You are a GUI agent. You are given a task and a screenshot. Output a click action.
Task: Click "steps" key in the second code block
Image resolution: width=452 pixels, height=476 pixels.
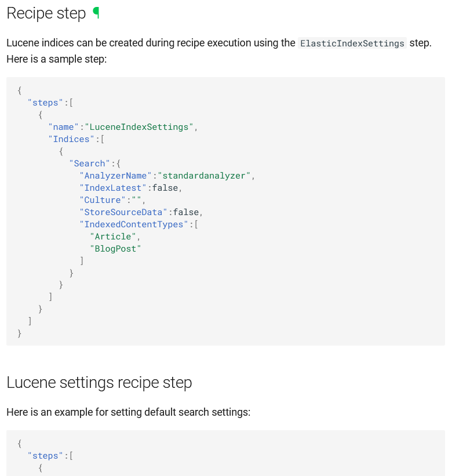point(45,456)
